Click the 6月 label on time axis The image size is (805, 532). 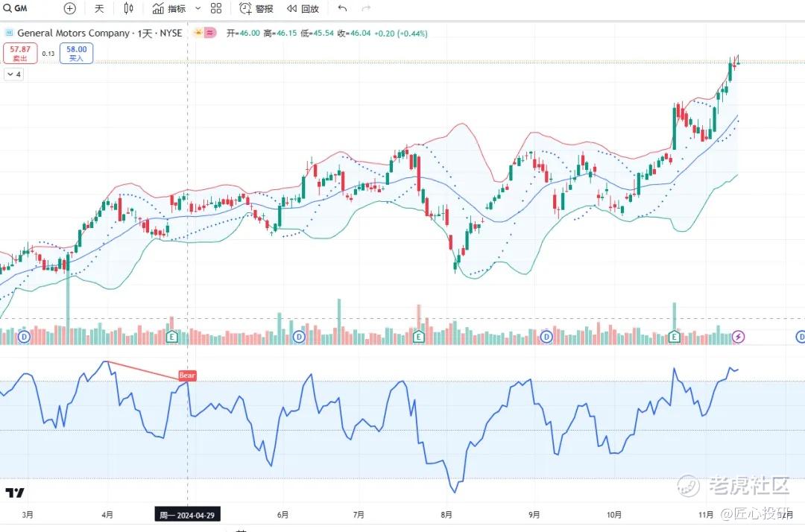coord(282,515)
